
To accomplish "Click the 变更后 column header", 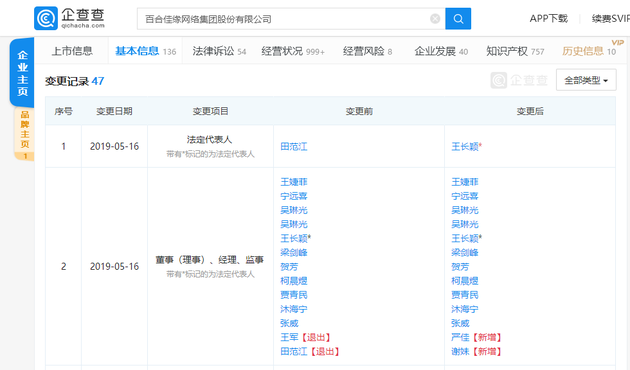I will [x=530, y=111].
